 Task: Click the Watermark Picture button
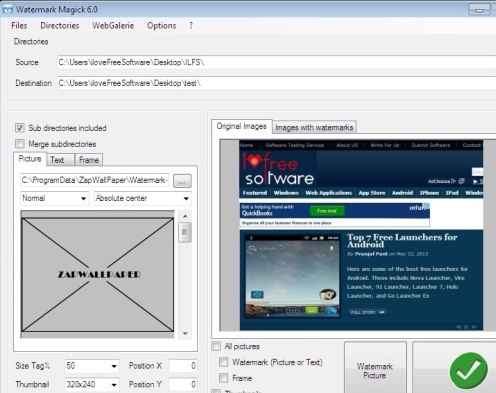coord(375,368)
